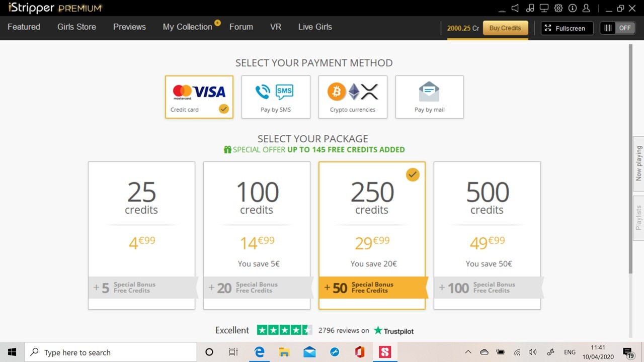The width and height of the screenshot is (644, 362).
Task: Click the information icon
Action: pos(572,8)
